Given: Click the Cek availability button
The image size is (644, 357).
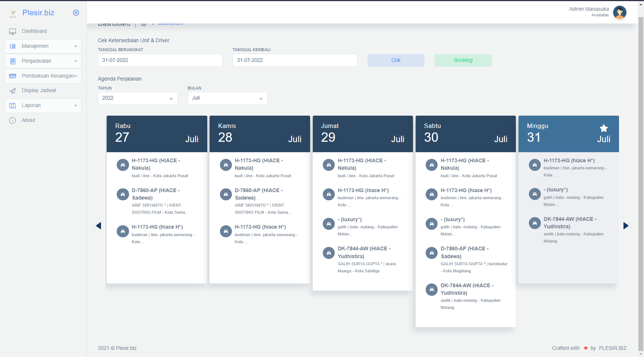Looking at the screenshot, I should 396,60.
